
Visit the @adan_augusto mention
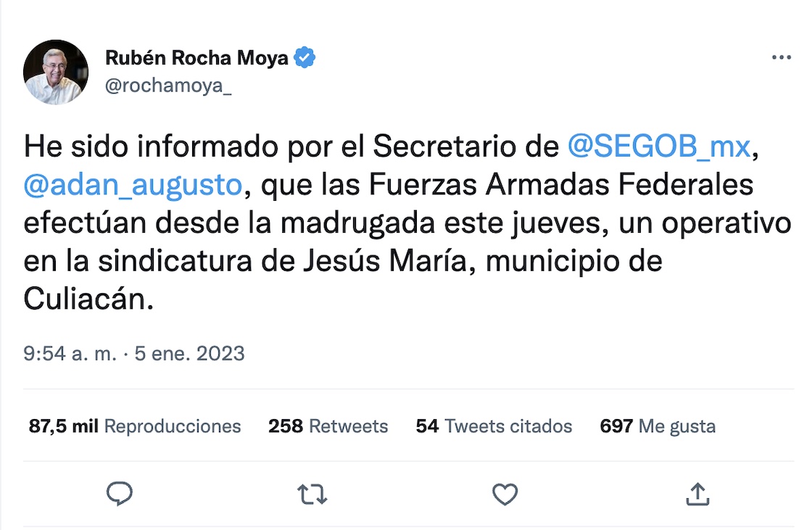(x=132, y=185)
